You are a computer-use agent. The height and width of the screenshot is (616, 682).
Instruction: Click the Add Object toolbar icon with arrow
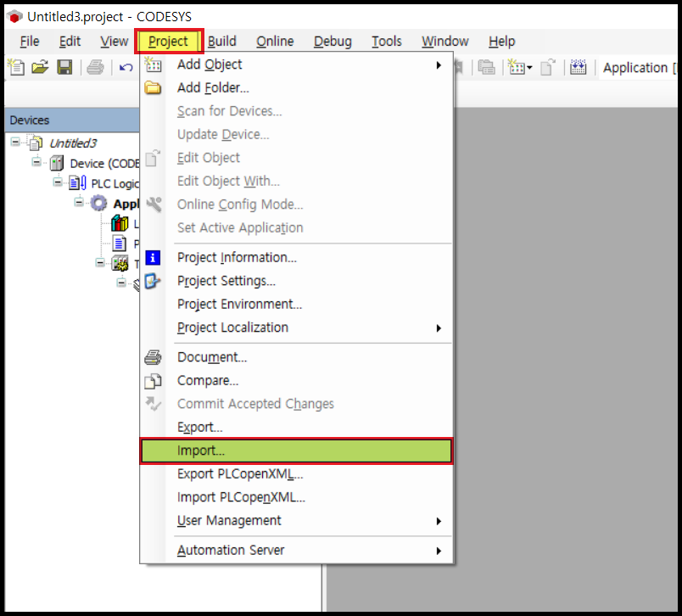coord(520,67)
